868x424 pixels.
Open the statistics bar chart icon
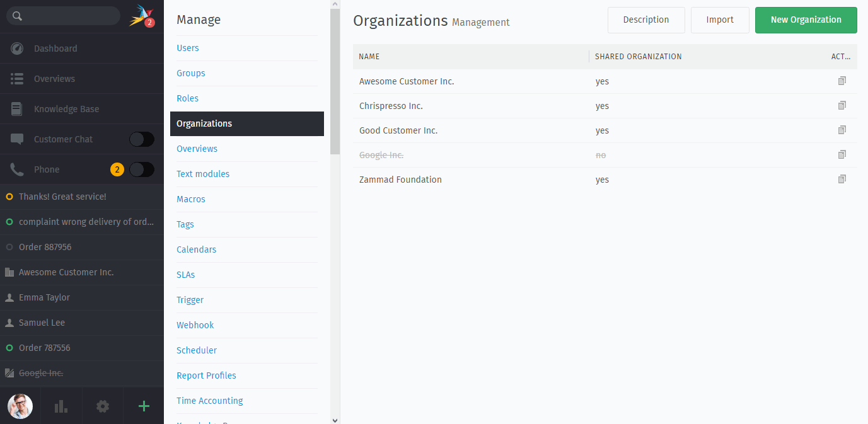click(61, 406)
